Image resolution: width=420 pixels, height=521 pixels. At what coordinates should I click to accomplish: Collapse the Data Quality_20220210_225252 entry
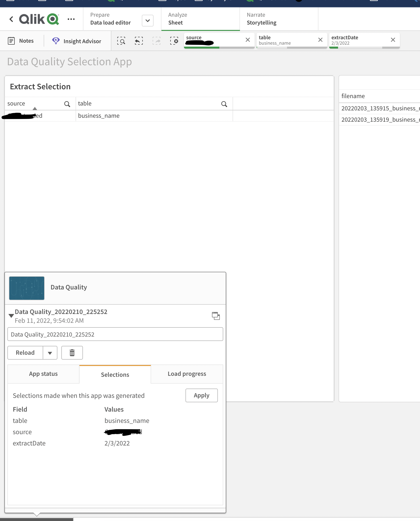click(x=11, y=316)
